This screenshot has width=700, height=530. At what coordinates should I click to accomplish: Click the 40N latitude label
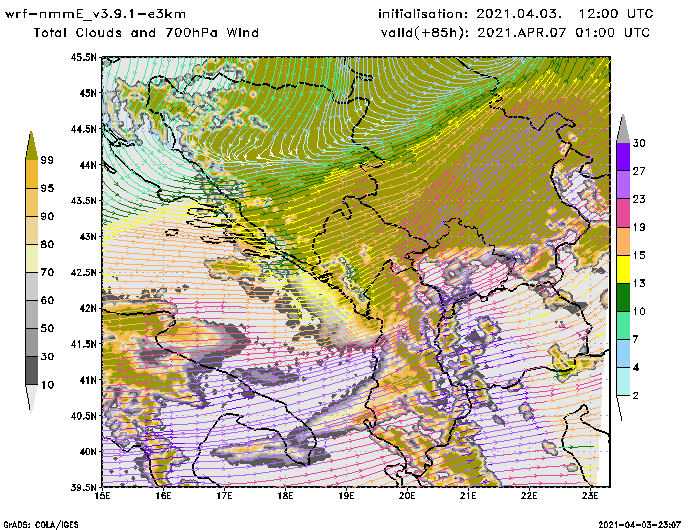point(88,451)
